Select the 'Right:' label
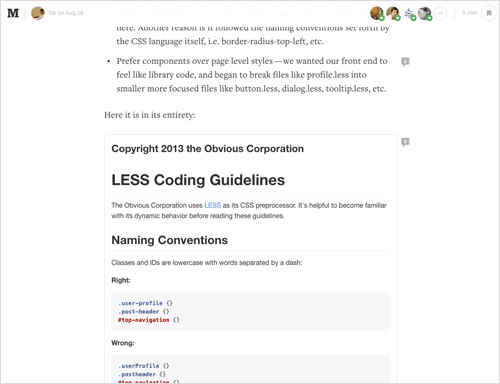 point(121,280)
